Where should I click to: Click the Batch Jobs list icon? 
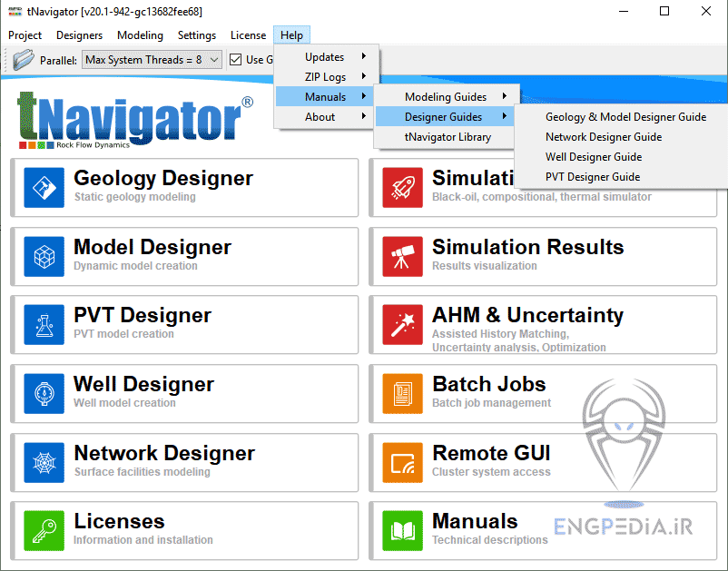point(403,394)
